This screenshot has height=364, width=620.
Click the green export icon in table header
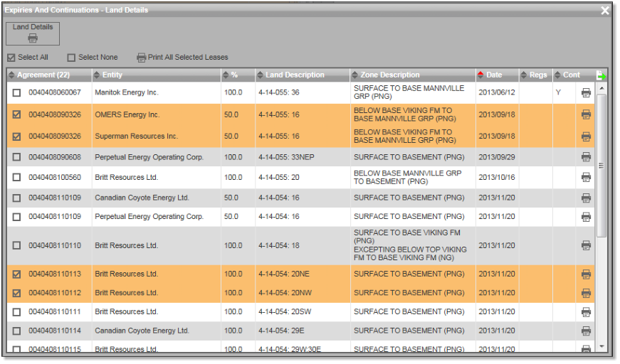coord(600,75)
